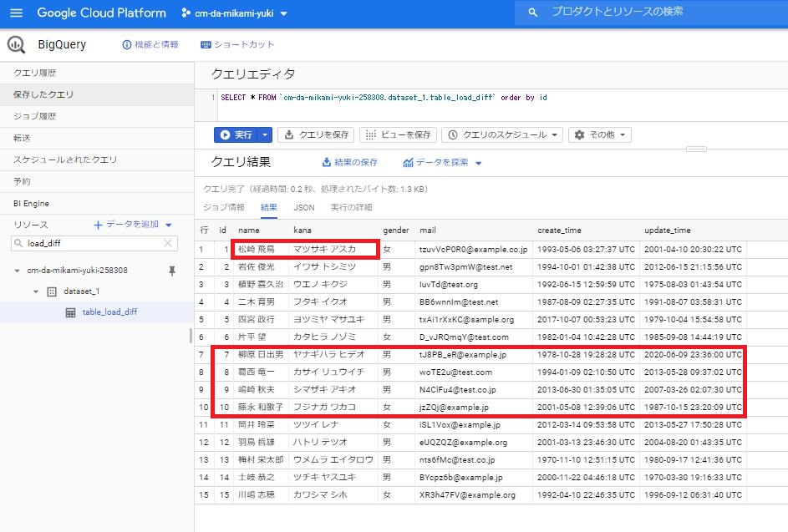The height and width of the screenshot is (532, 788).
Task: Open 機能と情報 via the info icon
Action: coord(126,46)
